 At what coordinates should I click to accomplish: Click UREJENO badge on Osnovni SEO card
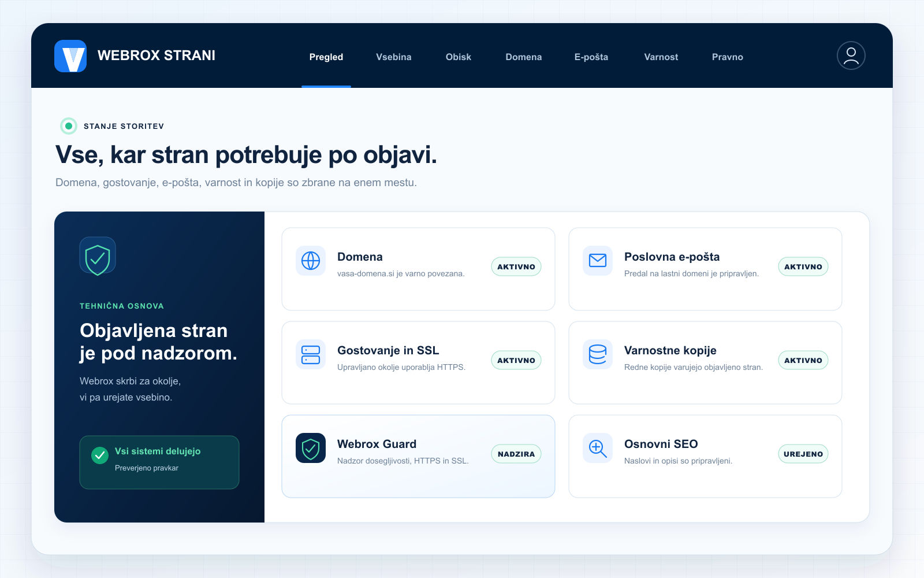[803, 454]
